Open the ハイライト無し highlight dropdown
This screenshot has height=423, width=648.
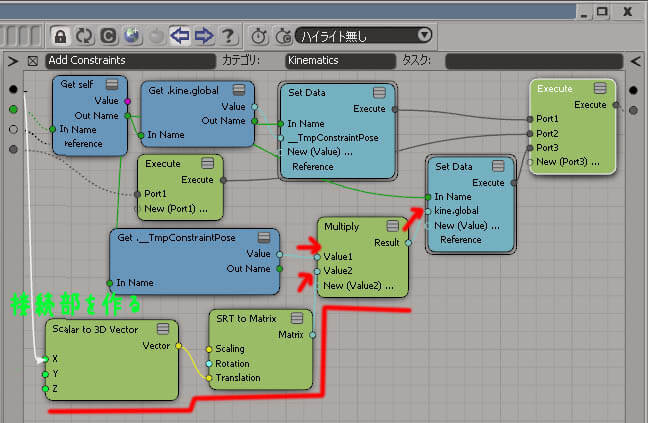[x=364, y=35]
